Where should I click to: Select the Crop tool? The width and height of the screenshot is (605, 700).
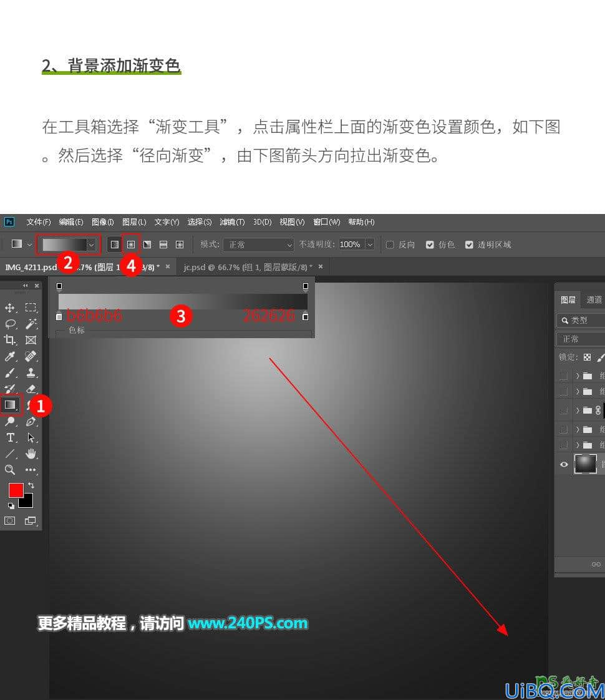point(9,340)
